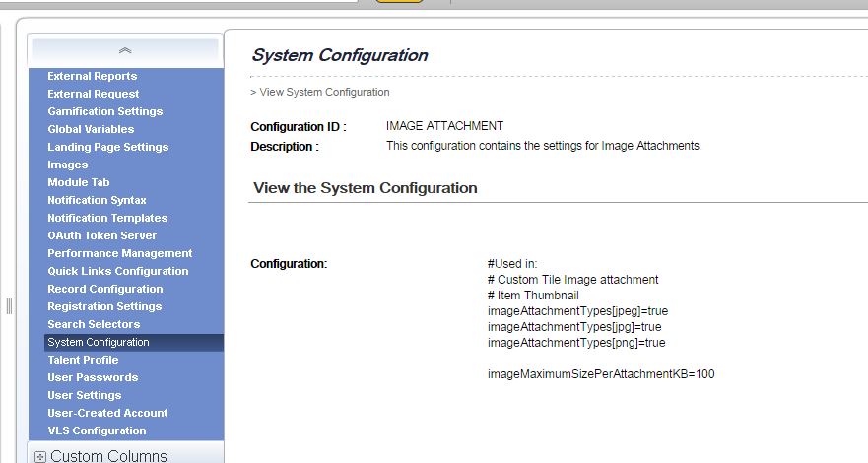Open the Module Tab item

[79, 182]
